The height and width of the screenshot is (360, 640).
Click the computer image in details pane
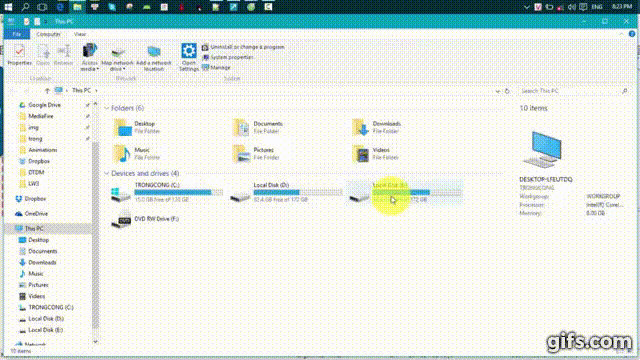pos(544,149)
